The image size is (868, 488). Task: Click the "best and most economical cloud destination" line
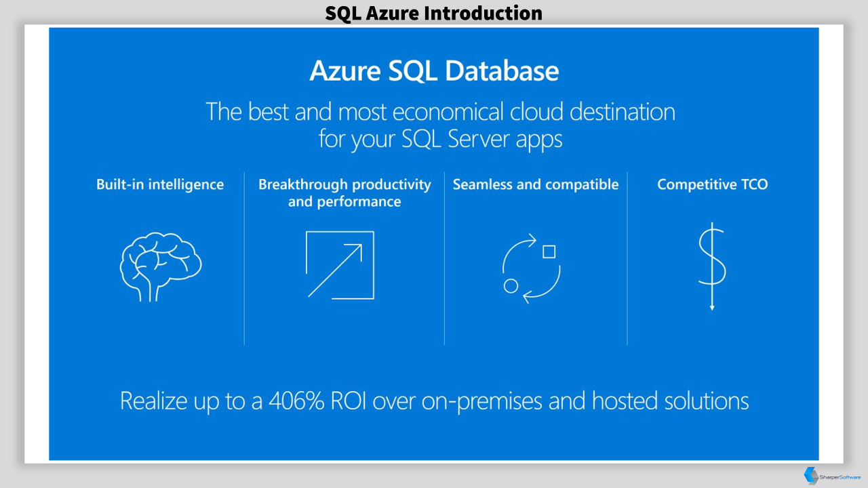pos(461,111)
